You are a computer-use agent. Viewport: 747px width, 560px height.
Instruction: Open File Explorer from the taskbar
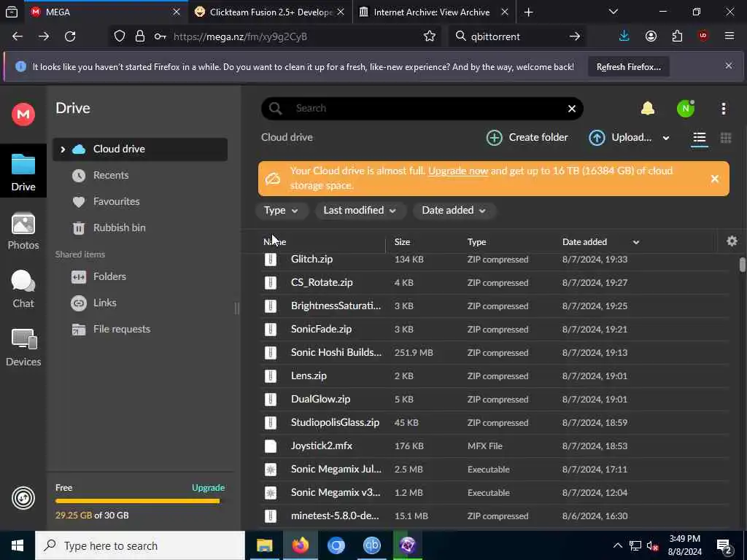point(264,545)
